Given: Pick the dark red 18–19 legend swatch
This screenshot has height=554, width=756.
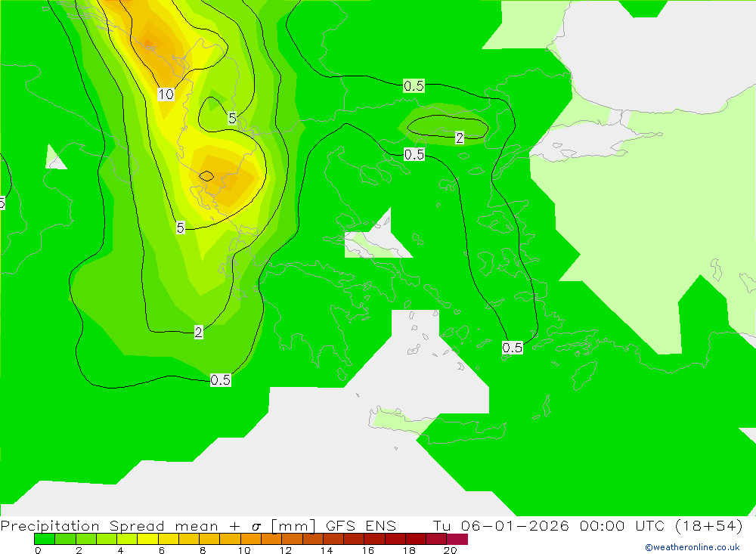Looking at the screenshot, I should point(416,539).
